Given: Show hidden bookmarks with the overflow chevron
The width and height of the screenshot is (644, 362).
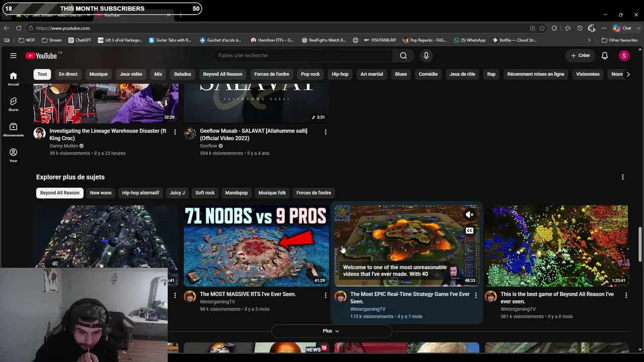Looking at the screenshot, I should pyautogui.click(x=589, y=40).
